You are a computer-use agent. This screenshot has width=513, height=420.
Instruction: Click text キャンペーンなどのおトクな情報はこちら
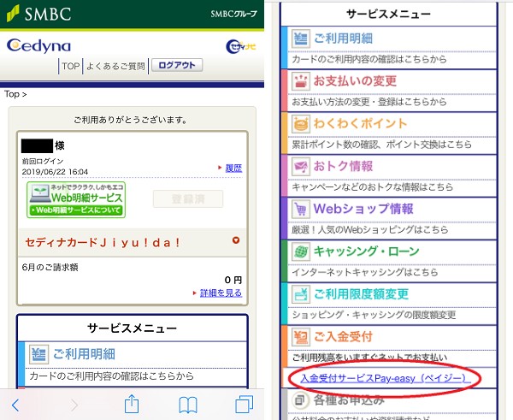coord(372,186)
